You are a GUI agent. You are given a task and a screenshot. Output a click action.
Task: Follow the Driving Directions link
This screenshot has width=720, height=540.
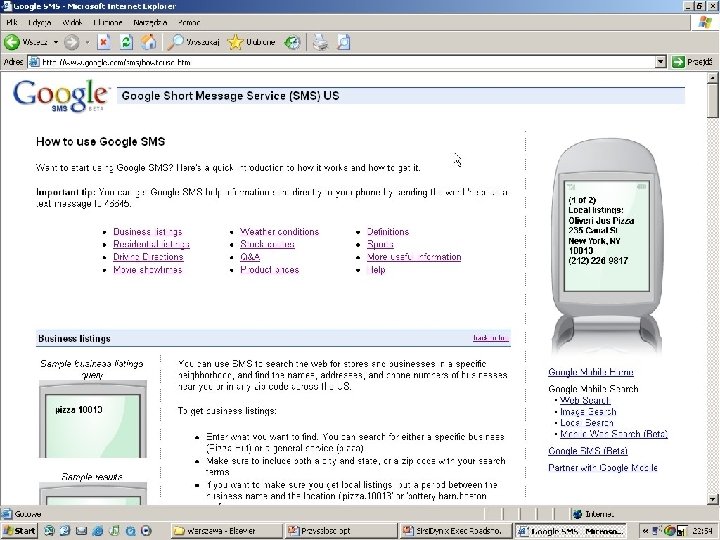point(148,257)
